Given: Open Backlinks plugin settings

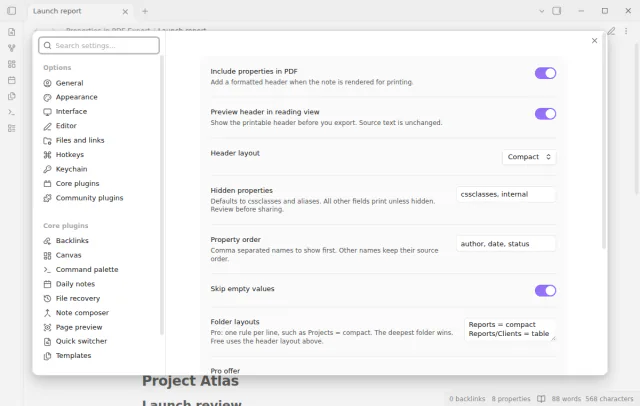Looking at the screenshot, I should (66, 241).
